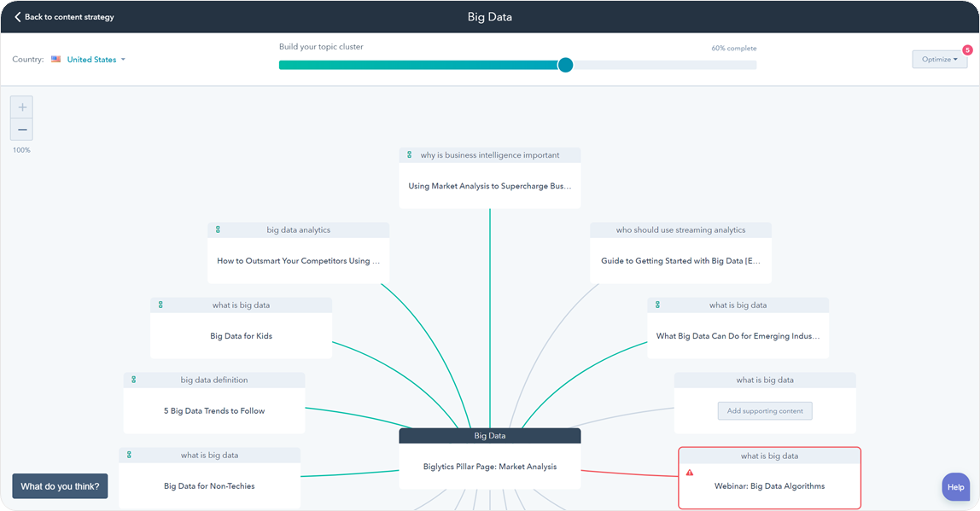Image resolution: width=980 pixels, height=511 pixels.
Task: Click link icon on 'big data analytics' card
Action: [218, 229]
